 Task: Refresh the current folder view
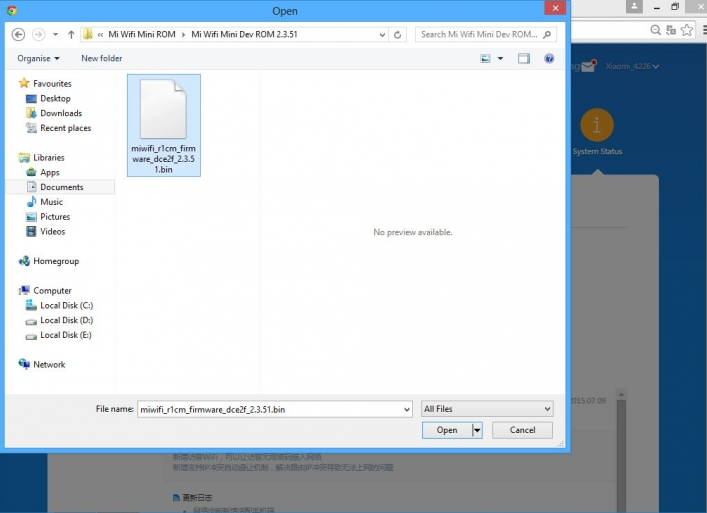click(x=397, y=35)
